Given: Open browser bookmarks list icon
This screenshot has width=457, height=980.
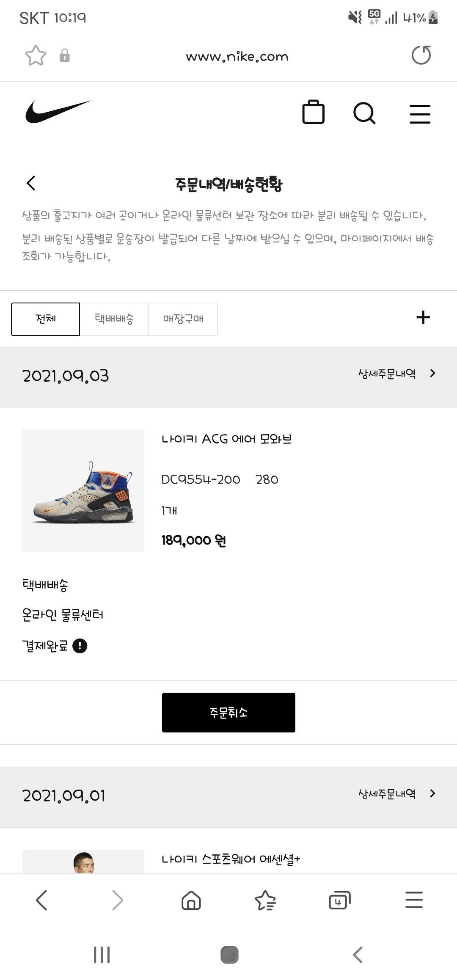Looking at the screenshot, I should (265, 900).
